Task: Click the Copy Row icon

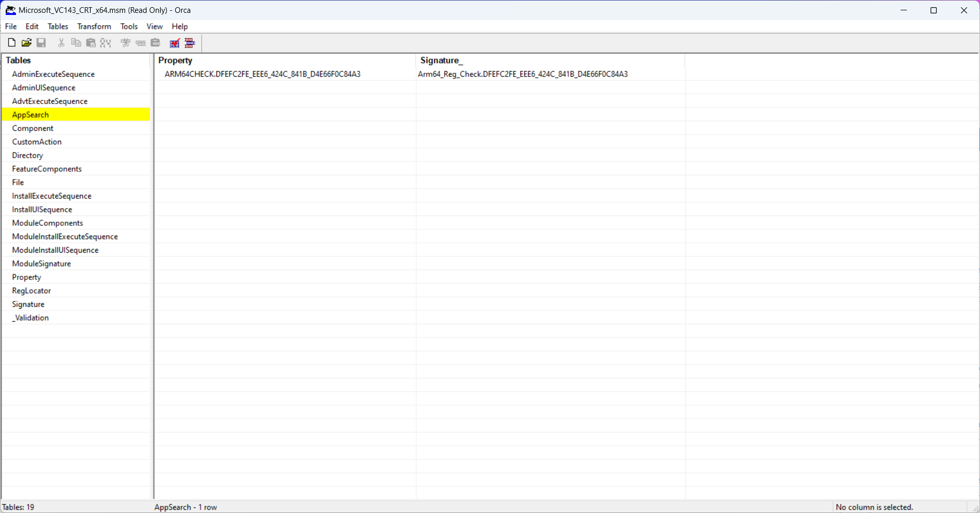Action: [x=140, y=43]
